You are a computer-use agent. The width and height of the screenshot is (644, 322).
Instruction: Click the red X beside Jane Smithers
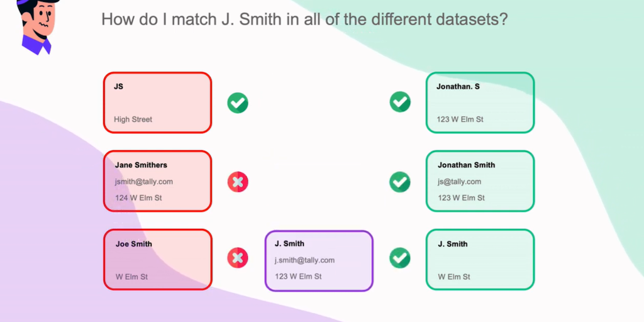(238, 182)
